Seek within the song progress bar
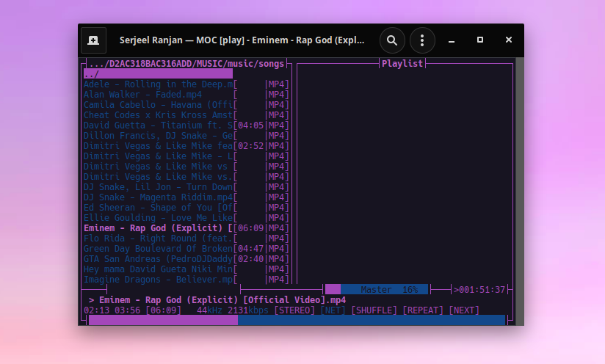The height and width of the screenshot is (364, 605). click(297, 320)
